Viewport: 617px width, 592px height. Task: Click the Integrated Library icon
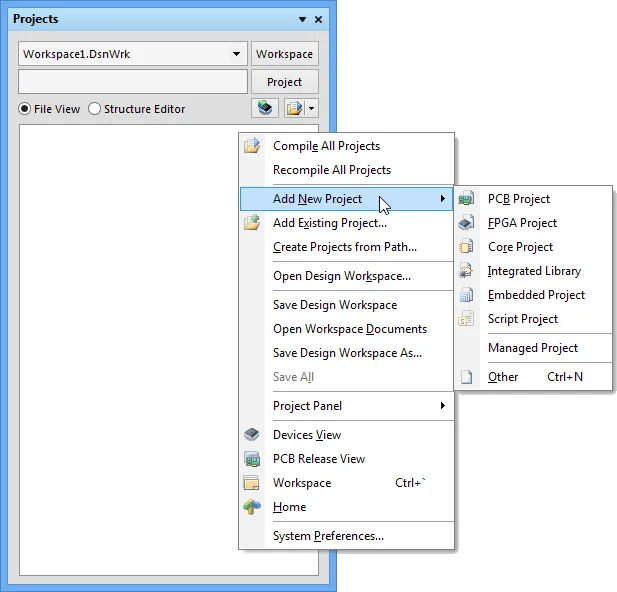tap(466, 271)
